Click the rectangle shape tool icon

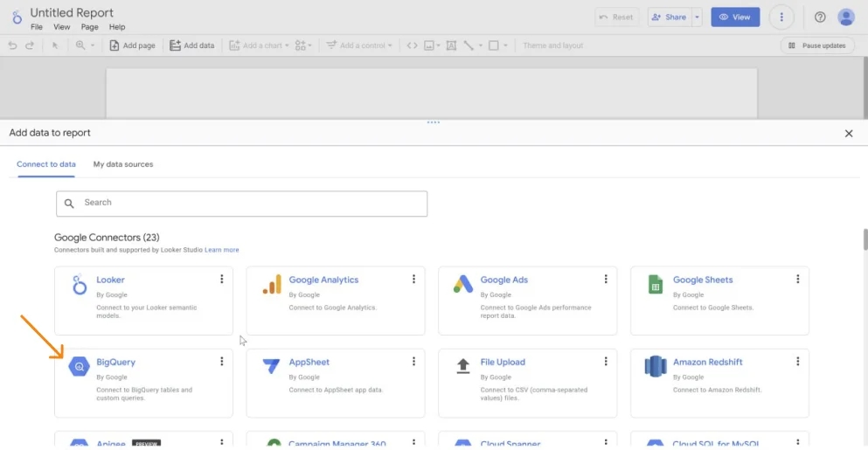pyautogui.click(x=493, y=45)
